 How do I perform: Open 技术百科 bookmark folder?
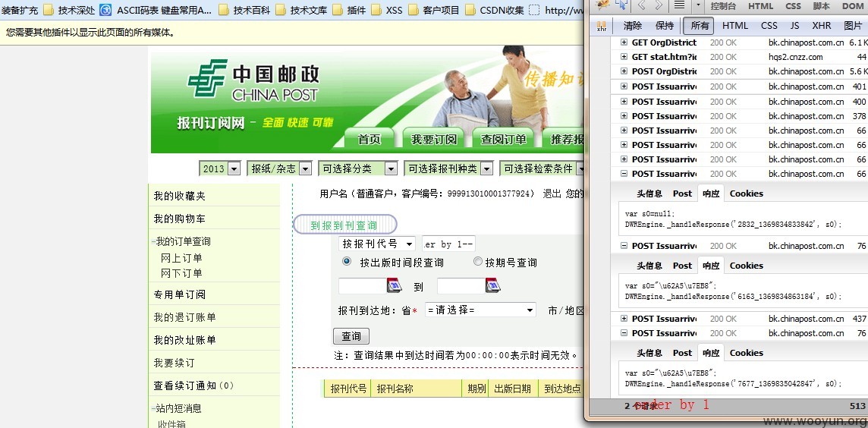tap(244, 10)
